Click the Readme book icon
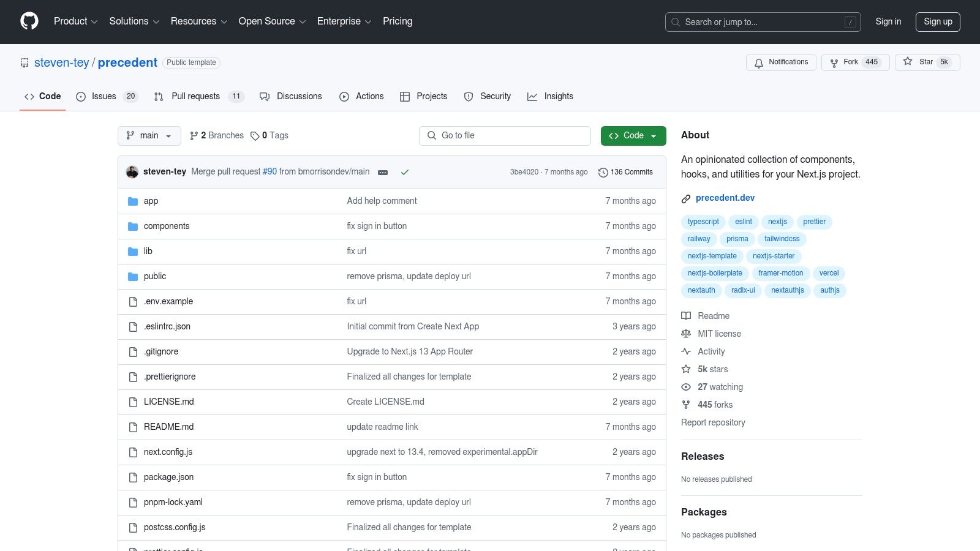Viewport: 980px width, 551px height. click(x=686, y=316)
